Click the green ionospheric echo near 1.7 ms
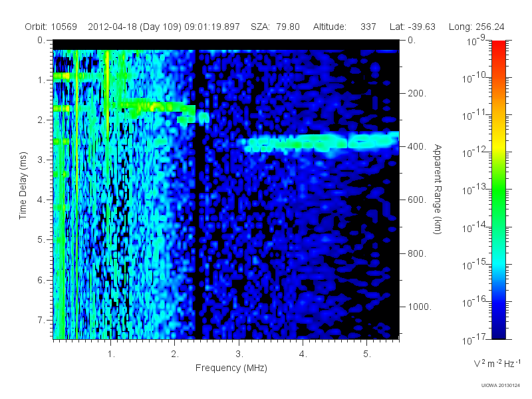This screenshot has width=532, height=399. [x=156, y=106]
